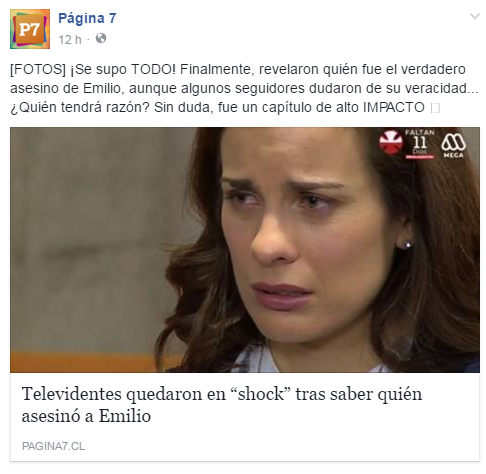Click the article preview photo of the crying woman
This screenshot has height=474, width=486.
coord(245,250)
